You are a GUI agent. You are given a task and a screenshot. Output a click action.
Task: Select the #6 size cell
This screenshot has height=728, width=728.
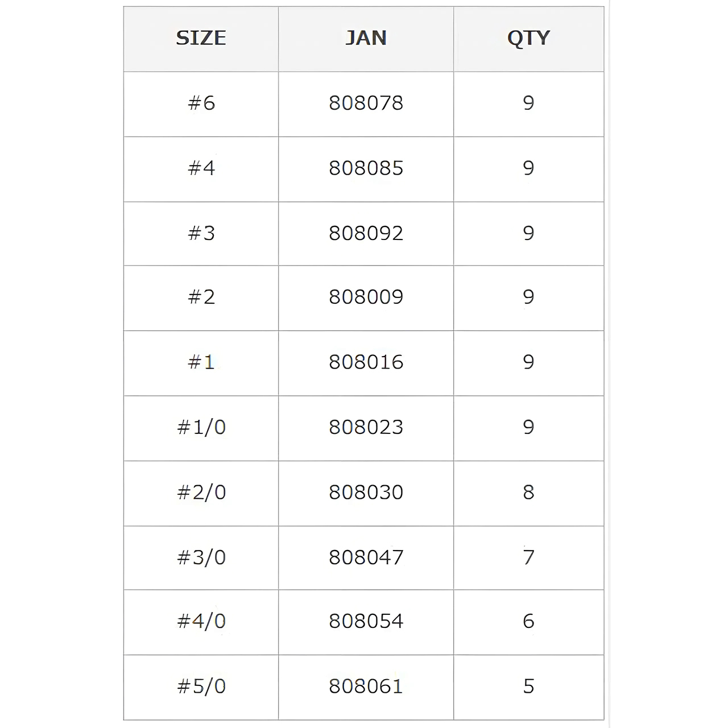tap(201, 103)
